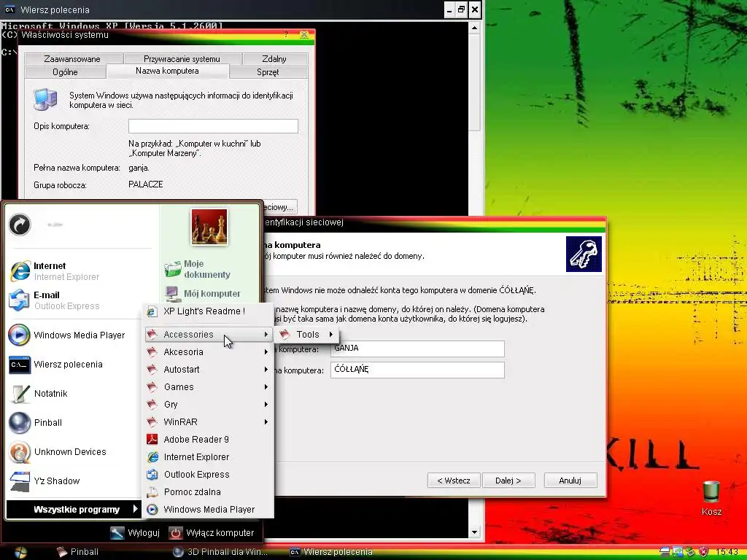Open XP Light's Readme ! entry
Viewport: 747px width, 560px height.
[208, 311]
